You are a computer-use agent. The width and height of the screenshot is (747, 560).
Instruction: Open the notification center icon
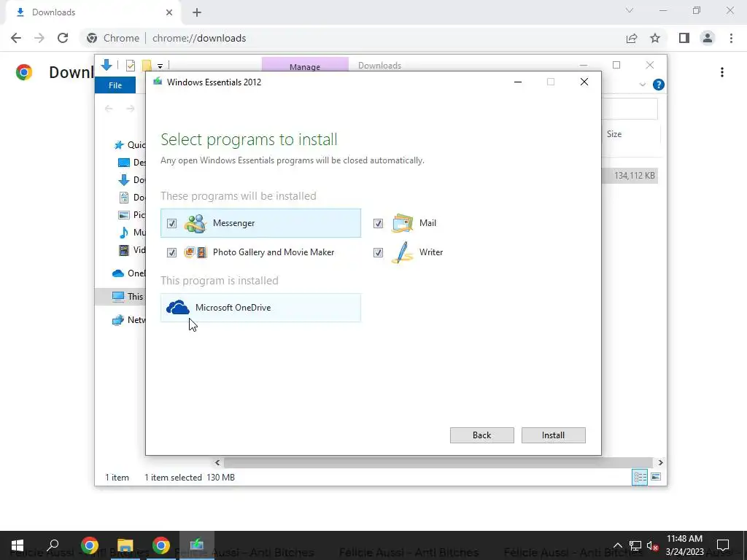tap(723, 545)
